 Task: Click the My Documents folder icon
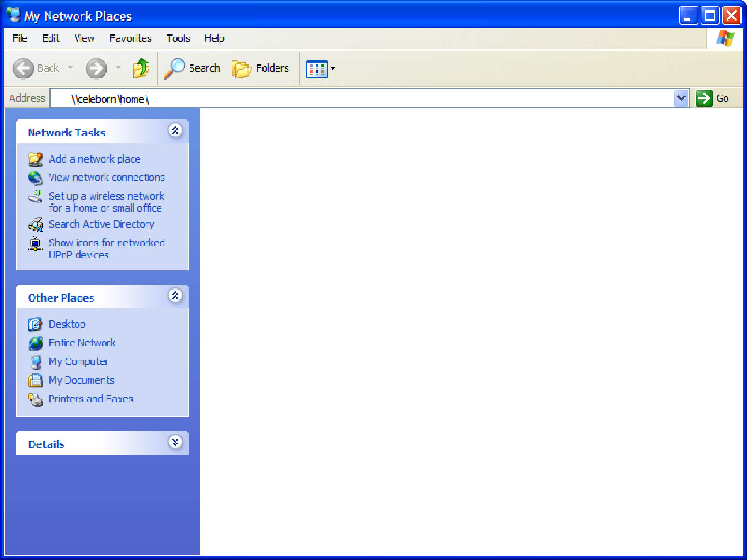[35, 380]
